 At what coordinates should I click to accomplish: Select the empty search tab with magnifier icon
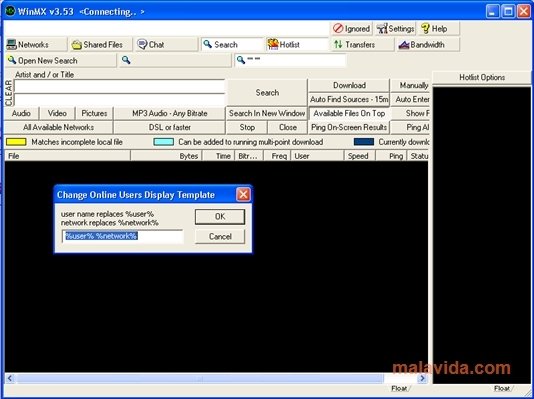pyautogui.click(x=175, y=61)
